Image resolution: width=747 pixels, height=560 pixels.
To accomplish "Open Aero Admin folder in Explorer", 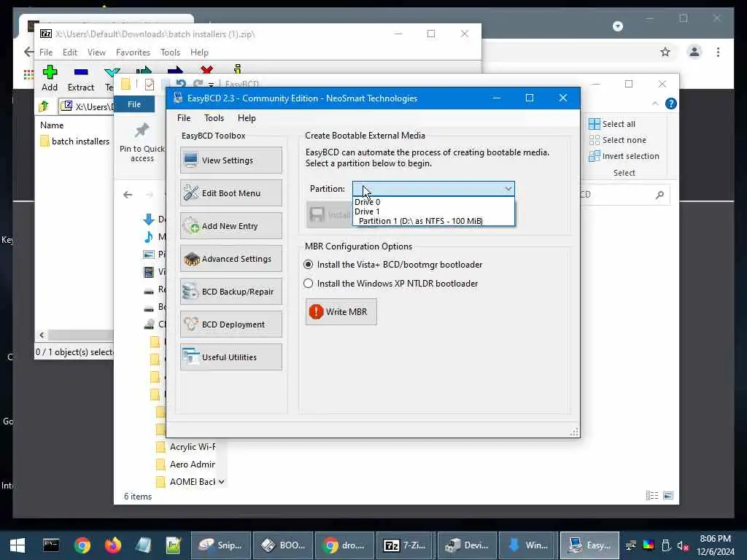I will click(186, 464).
